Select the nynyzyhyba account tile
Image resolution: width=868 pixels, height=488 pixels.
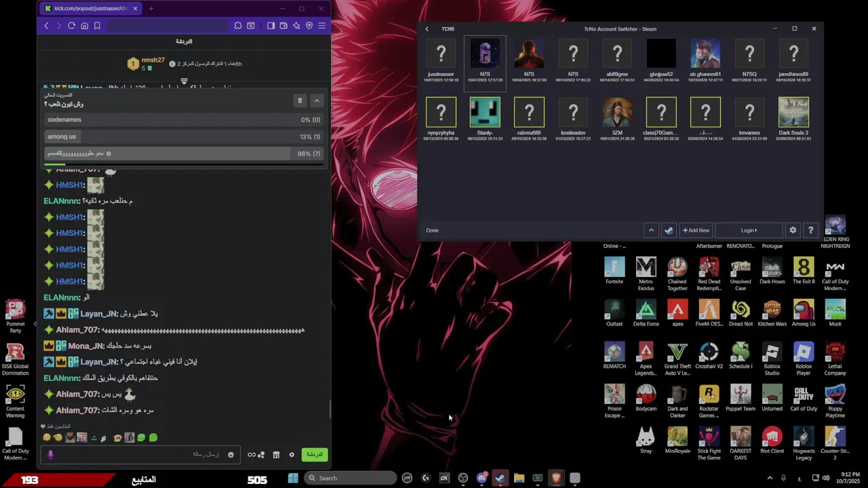coord(441,119)
